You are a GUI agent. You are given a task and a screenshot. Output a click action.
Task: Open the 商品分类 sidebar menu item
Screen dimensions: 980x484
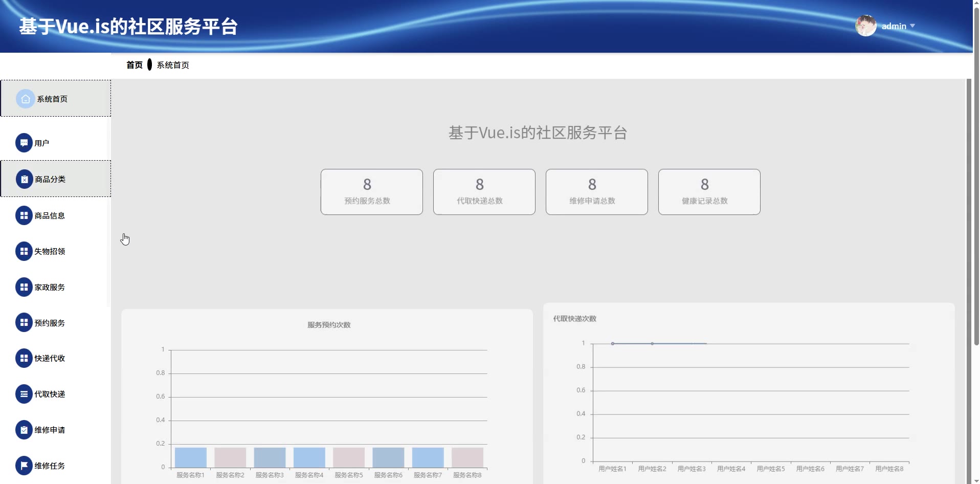point(56,179)
